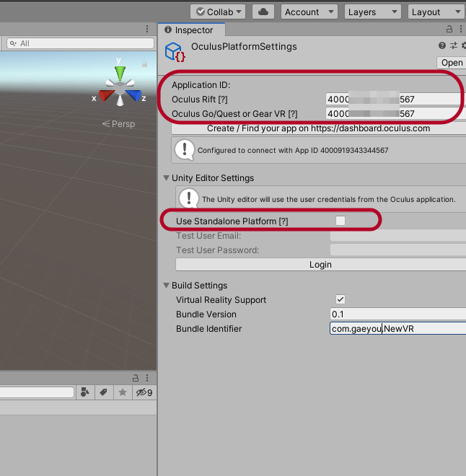Toggle the Inspector lock icon
Viewport: 466px width, 476px height.
click(x=449, y=29)
